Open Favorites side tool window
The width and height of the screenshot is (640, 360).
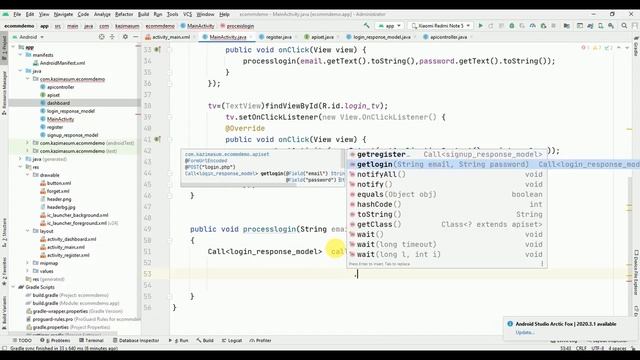4,271
